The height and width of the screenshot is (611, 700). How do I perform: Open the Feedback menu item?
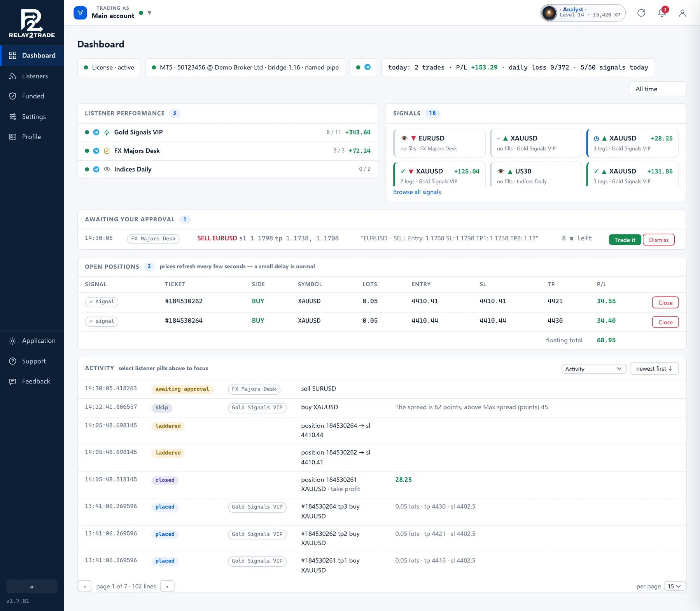[32, 382]
